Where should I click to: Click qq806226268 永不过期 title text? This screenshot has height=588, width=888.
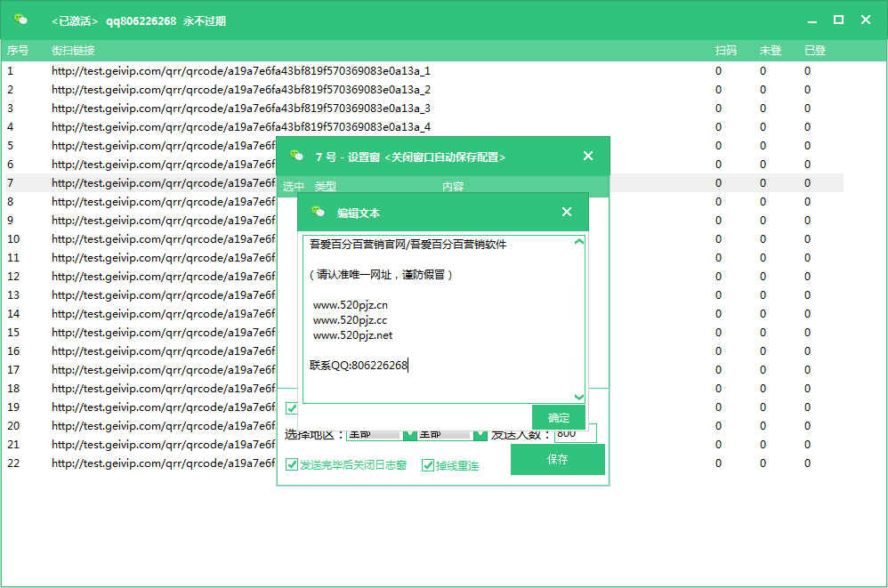point(165,21)
